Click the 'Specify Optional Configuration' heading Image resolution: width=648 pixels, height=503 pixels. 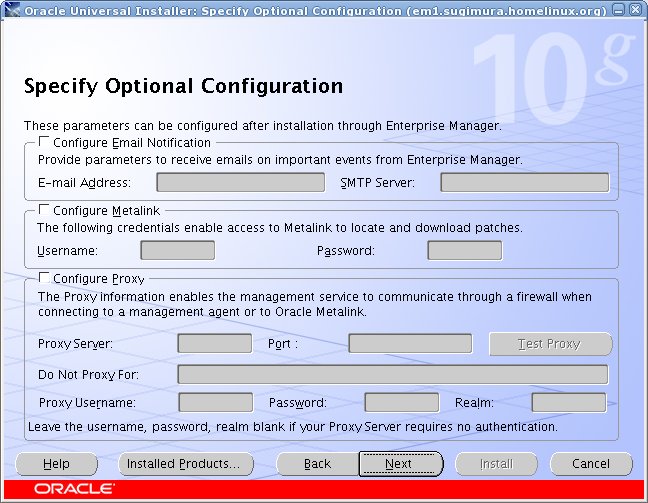183,87
